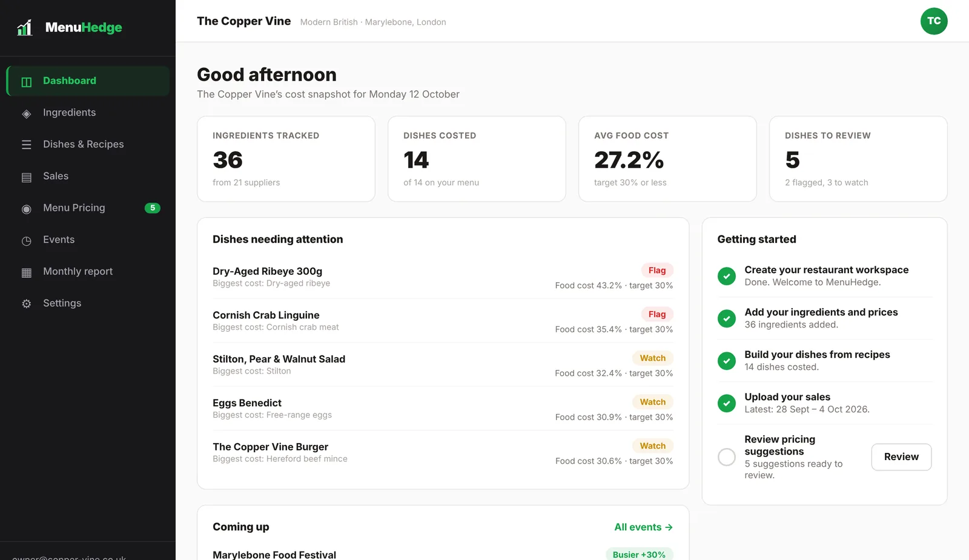Click the Ingredients Tracked 36 card
969x560 pixels.
(286, 159)
